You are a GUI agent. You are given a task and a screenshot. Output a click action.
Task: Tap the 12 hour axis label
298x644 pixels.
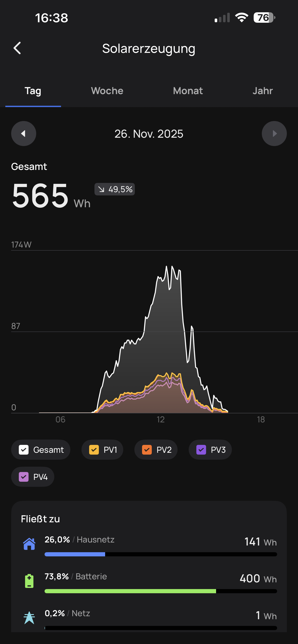pos(161,419)
